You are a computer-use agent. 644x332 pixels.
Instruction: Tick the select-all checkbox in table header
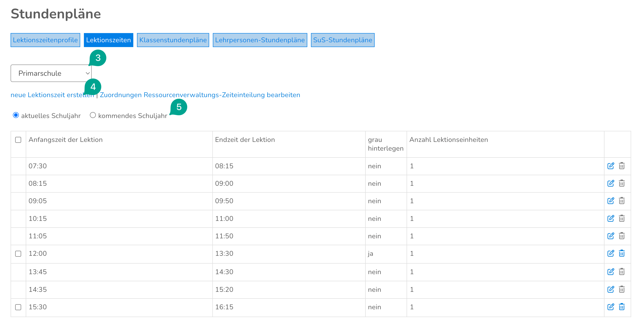[18, 140]
